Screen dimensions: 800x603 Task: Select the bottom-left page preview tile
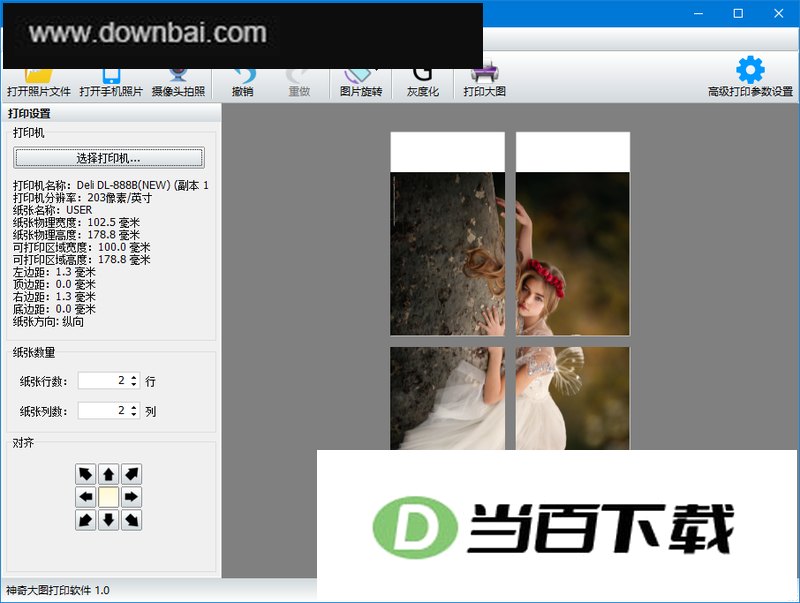447,398
